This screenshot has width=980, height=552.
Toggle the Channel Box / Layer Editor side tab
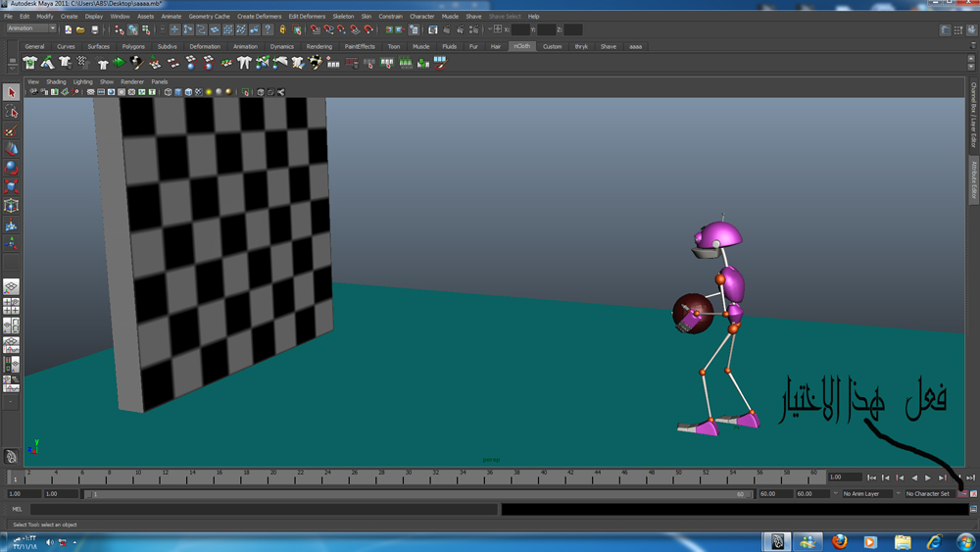[973, 115]
